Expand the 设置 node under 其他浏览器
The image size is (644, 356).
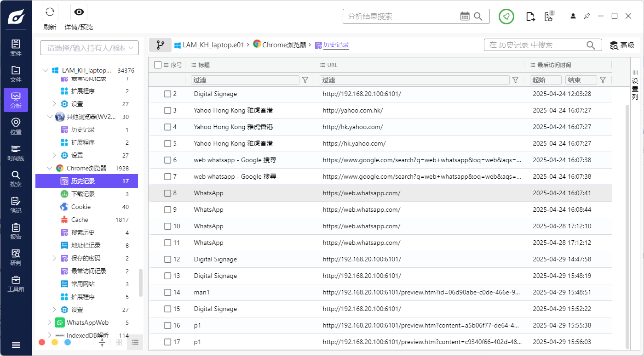click(54, 155)
